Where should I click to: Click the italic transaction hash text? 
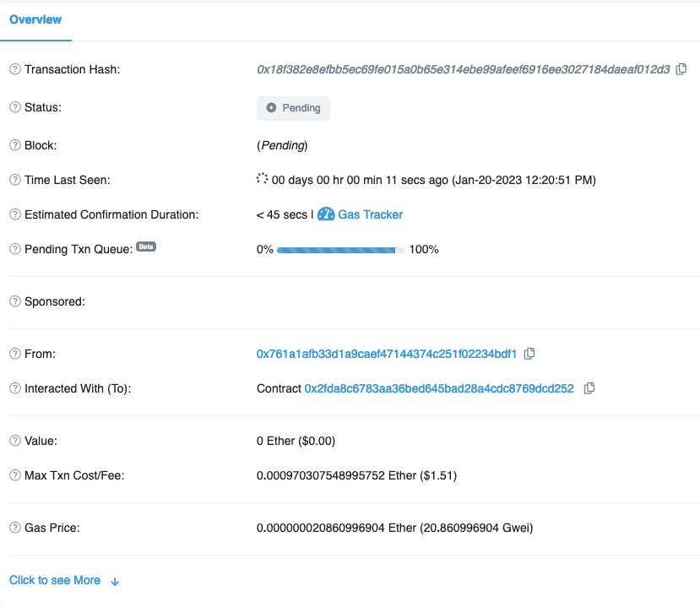pos(463,69)
